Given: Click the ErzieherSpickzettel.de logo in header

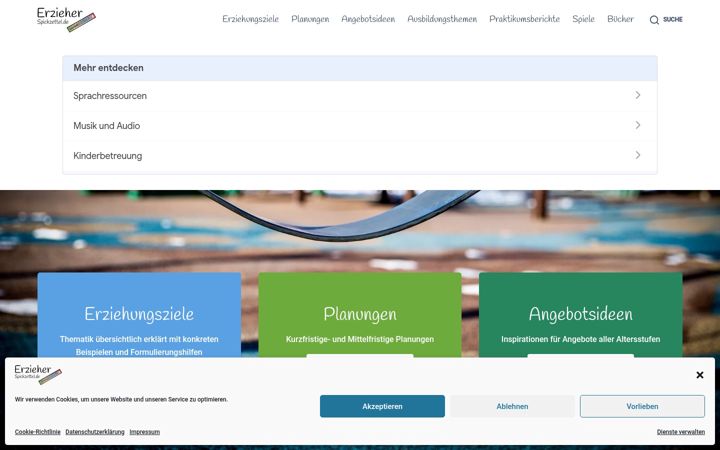Looking at the screenshot, I should (66, 19).
